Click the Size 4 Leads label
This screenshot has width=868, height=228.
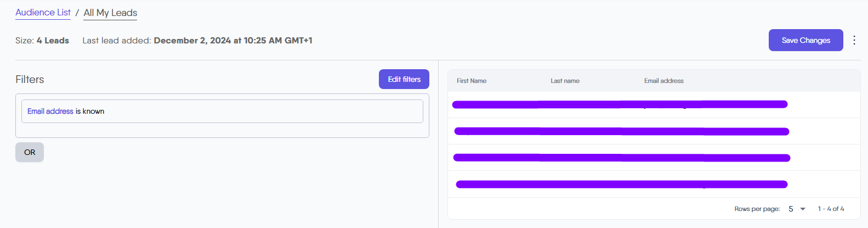click(x=42, y=41)
